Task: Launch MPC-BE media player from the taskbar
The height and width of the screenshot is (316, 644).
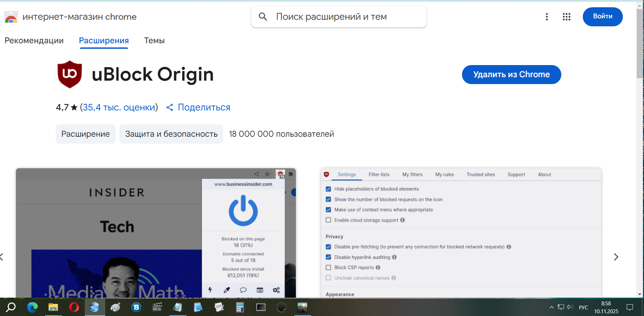Action: point(157,307)
